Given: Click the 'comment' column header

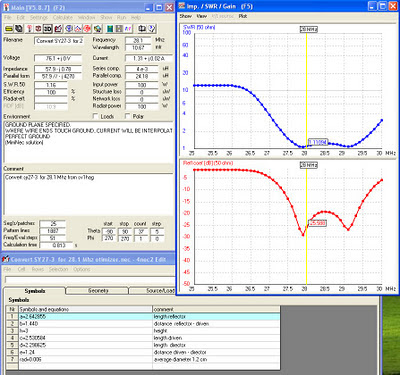Looking at the screenshot, I should 216,309.
